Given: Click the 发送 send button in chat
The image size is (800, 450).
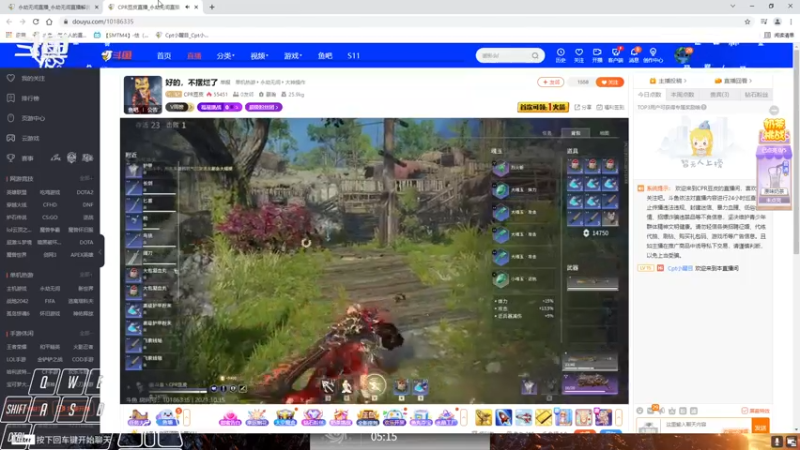Looking at the screenshot, I should tap(760, 428).
